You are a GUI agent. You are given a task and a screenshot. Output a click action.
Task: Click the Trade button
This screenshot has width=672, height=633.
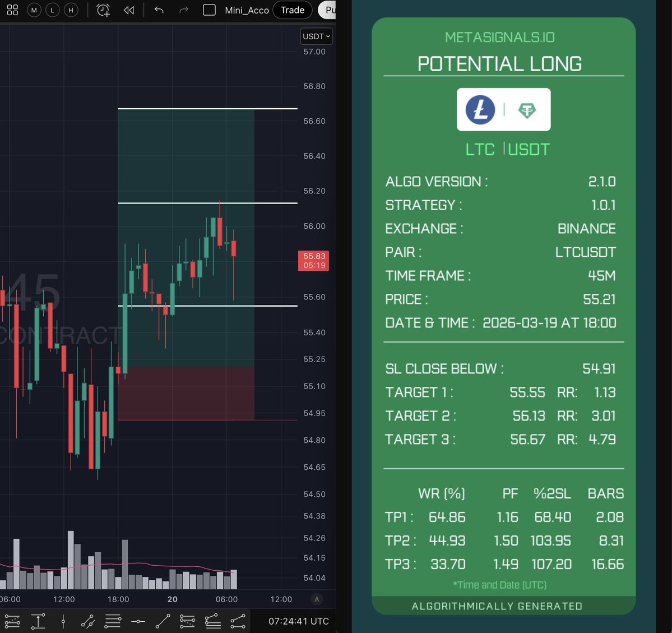293,10
